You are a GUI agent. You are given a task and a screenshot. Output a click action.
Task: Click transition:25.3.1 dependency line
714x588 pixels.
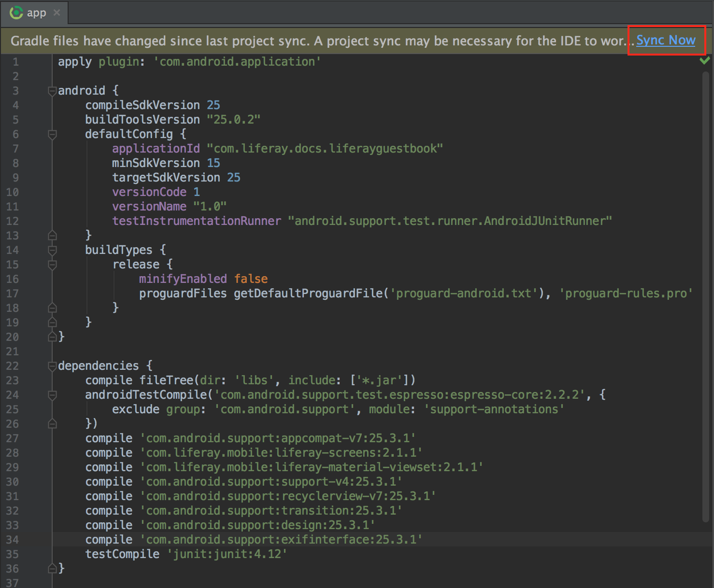tap(244, 511)
